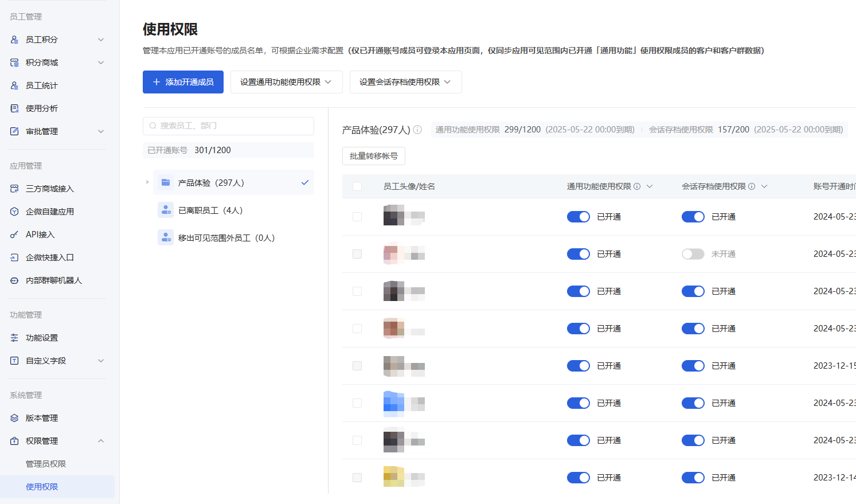Open the 设置会话存档使用权限 dropdown
This screenshot has width=856, height=504.
[405, 82]
